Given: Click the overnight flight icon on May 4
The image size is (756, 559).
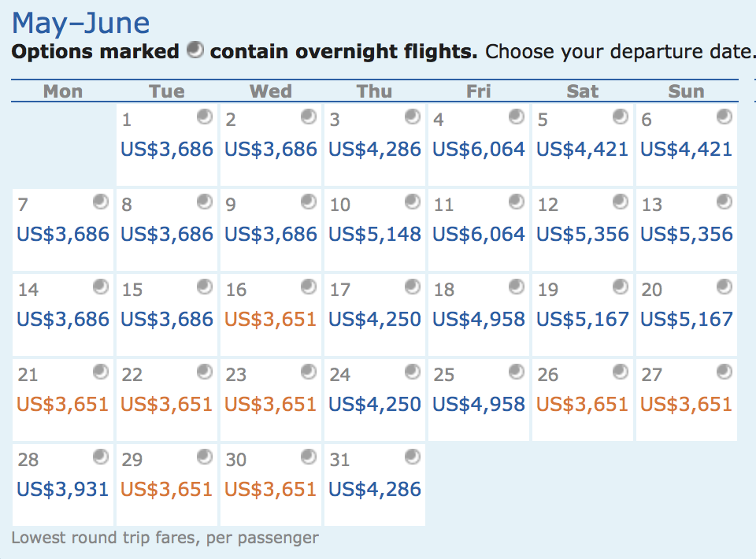Looking at the screenshot, I should click(x=517, y=117).
